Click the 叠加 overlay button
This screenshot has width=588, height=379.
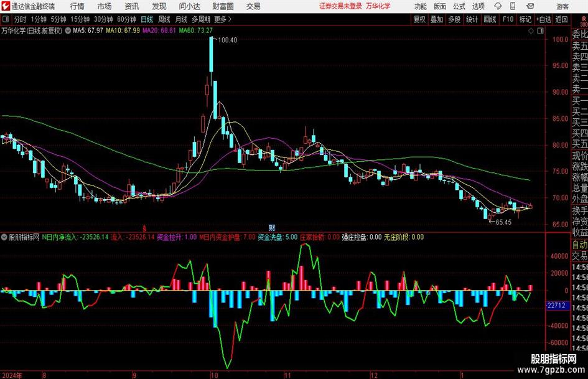click(437, 19)
